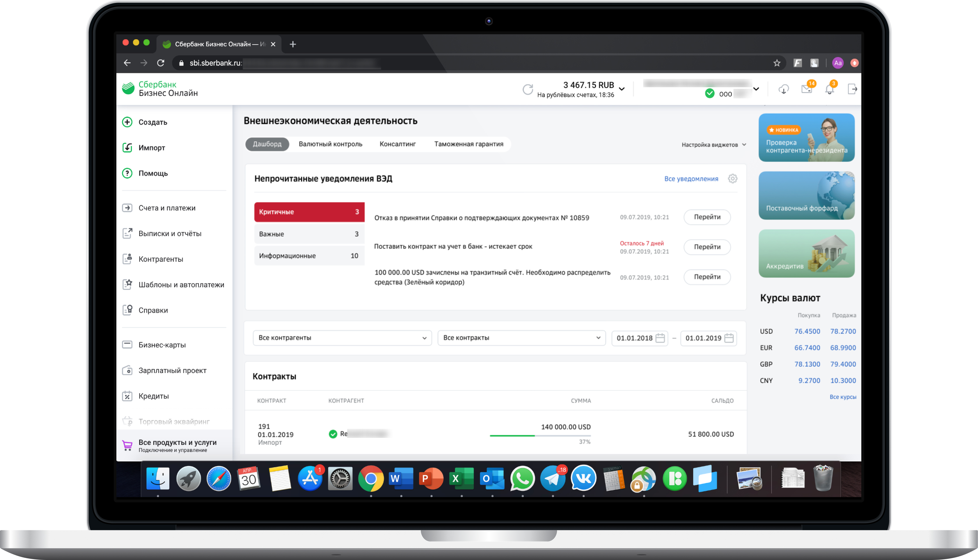Click USD purchase rate 76.4500
Viewport: 978px width, 560px height.
[x=807, y=331]
